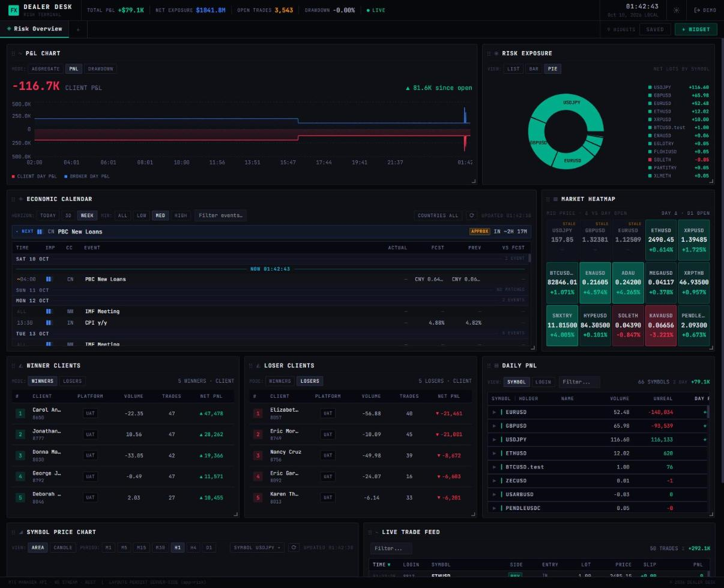
Task: Switch Winner Clients mode to LOSERS
Action: tap(72, 381)
